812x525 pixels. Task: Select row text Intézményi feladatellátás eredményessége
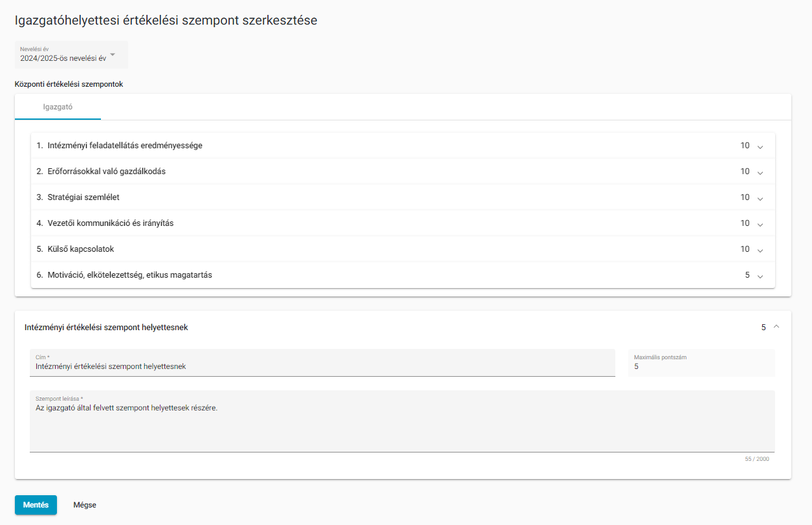[125, 146]
